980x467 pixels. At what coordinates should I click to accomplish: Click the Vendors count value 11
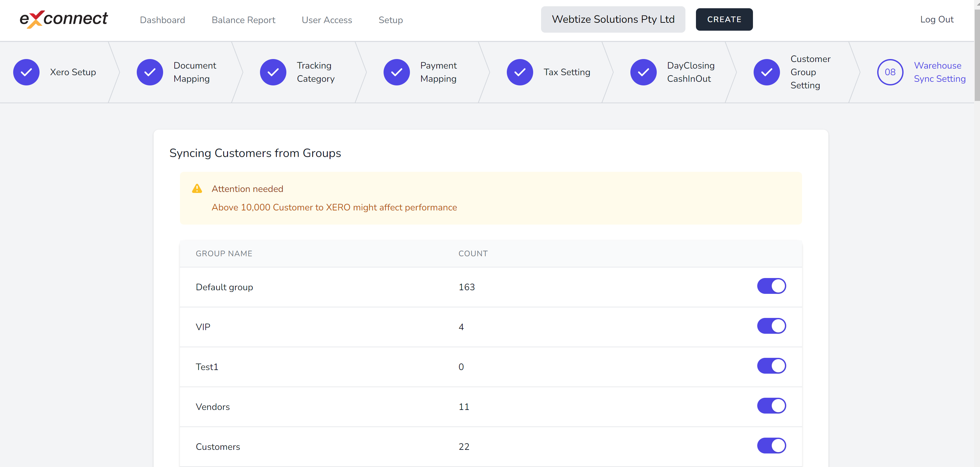(464, 407)
